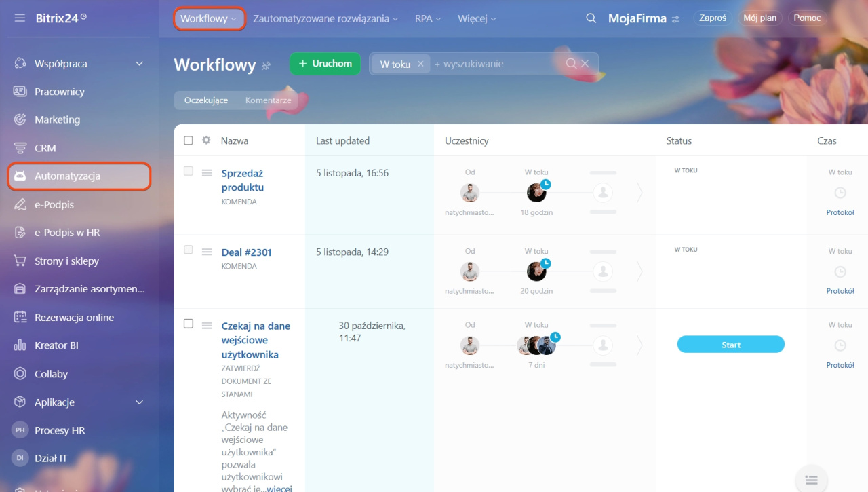Click the search magnifier icon in top bar
868x492 pixels.
click(591, 18)
